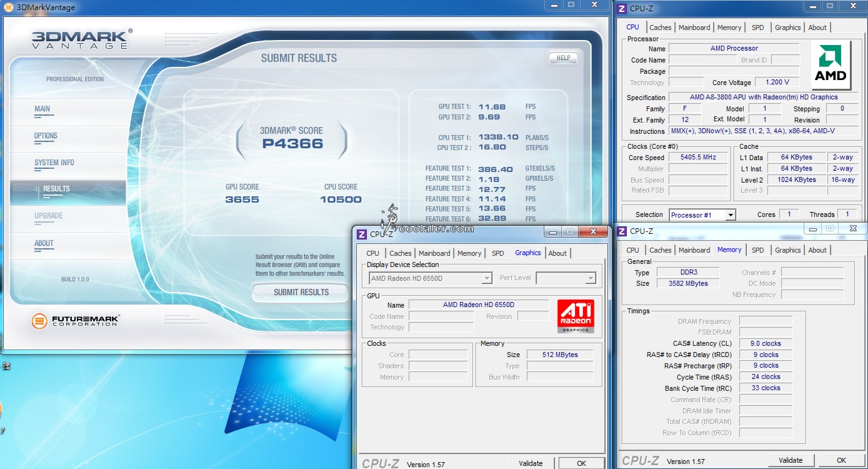Screen dimensions: 868x469
Task: Open Mainboard tab in CPU-Z Memory window
Action: click(694, 250)
